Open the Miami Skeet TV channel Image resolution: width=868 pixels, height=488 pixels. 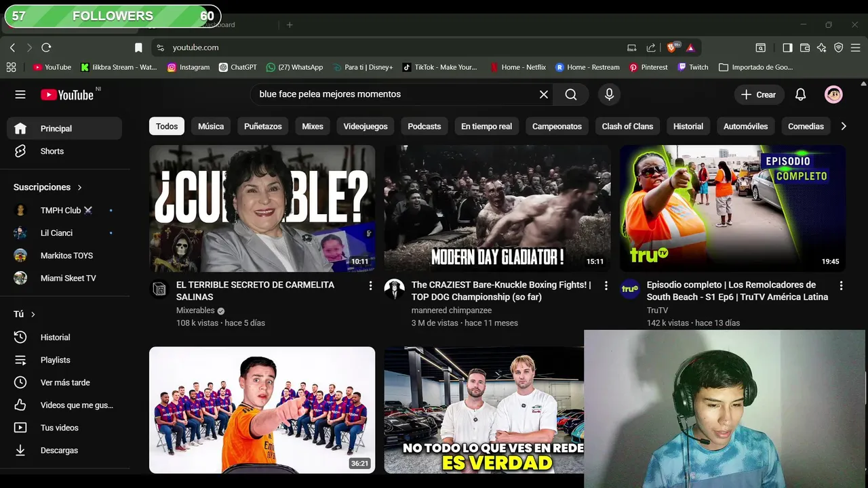(64, 278)
